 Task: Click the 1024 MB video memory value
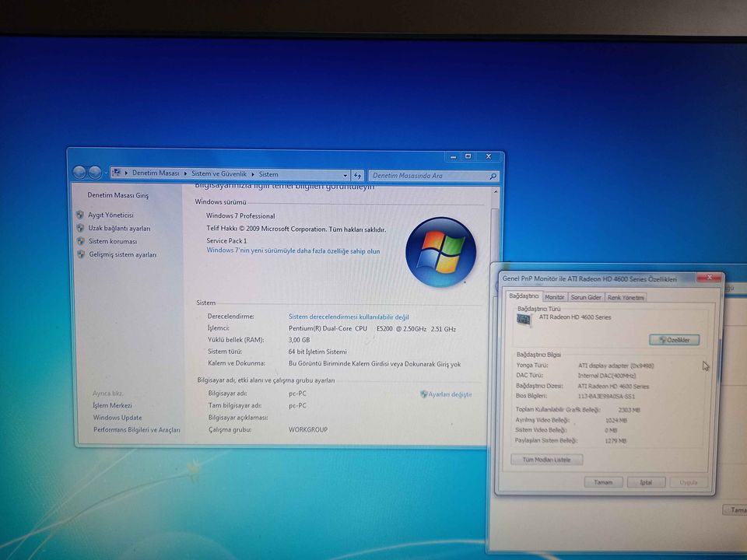[616, 420]
